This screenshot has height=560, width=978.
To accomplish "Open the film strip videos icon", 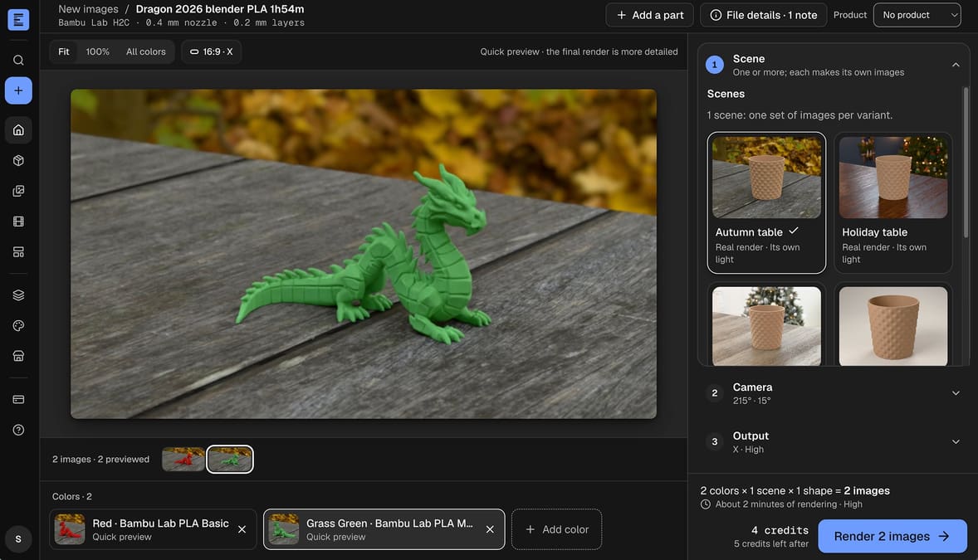I will click(x=18, y=222).
